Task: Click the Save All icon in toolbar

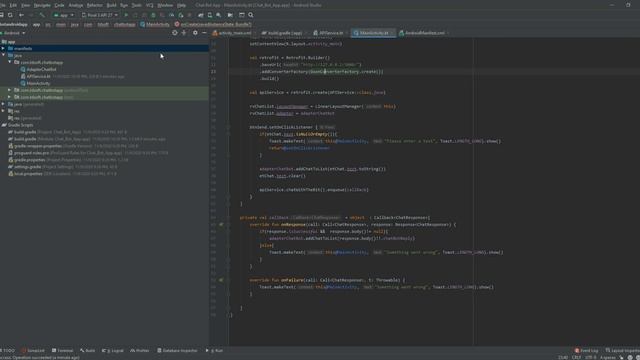Action: tap(2, 15)
